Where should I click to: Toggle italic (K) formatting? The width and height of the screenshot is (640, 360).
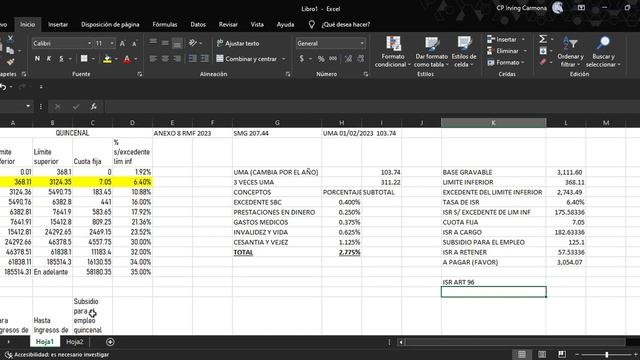tap(49, 59)
